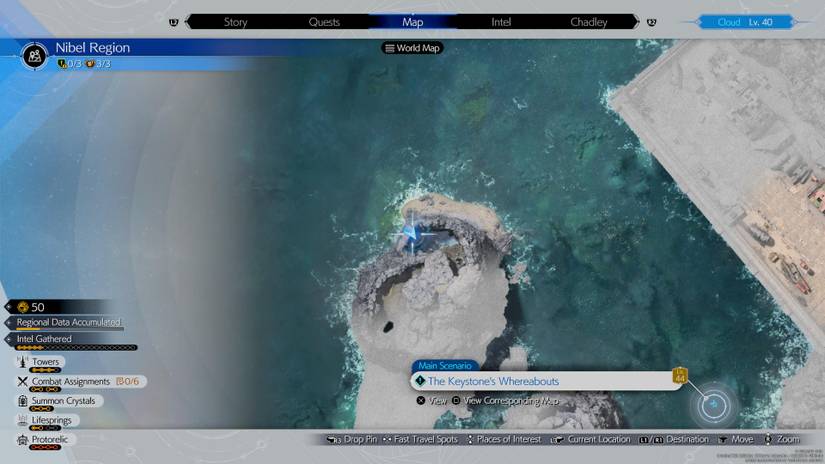The width and height of the screenshot is (825, 464).
Task: Select the Protorelic icon
Action: pos(22,440)
